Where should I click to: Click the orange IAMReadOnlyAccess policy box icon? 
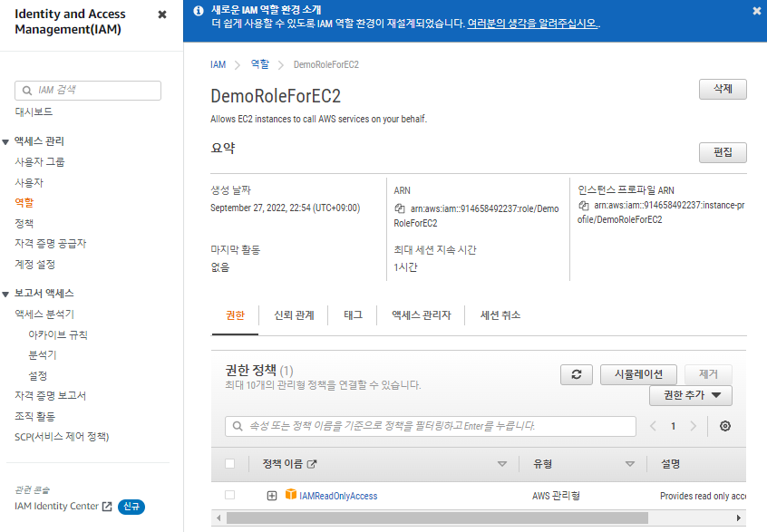coord(291,494)
